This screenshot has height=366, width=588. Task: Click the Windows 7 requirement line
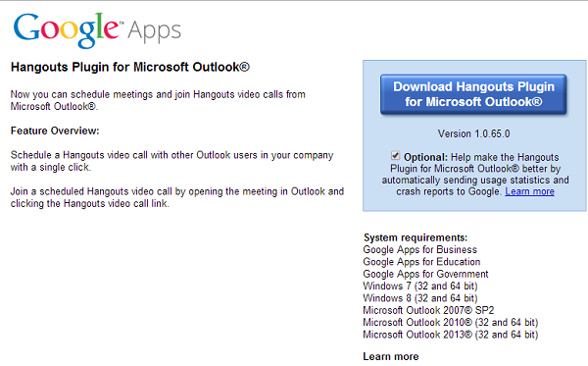(420, 287)
